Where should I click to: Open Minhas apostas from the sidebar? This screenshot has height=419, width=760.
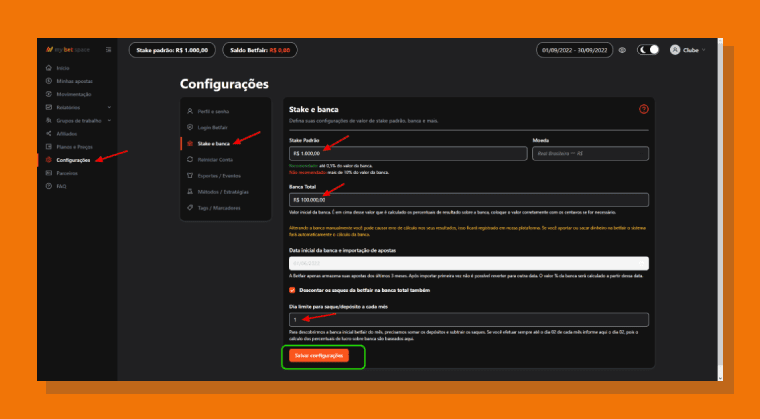click(74, 81)
